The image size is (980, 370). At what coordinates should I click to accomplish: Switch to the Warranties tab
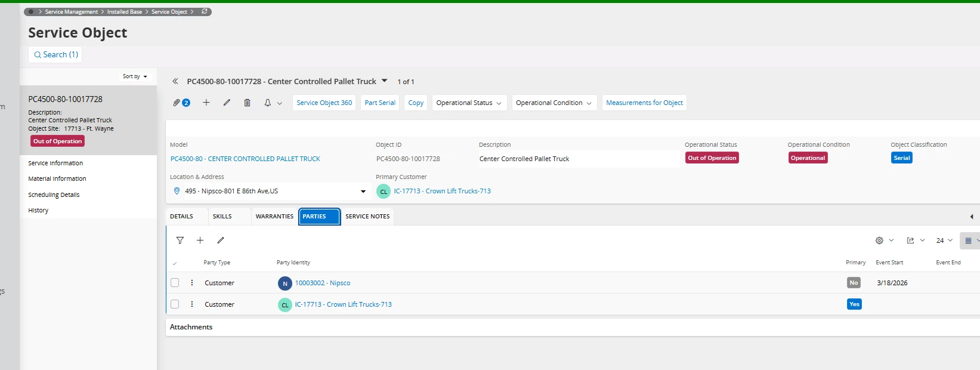pos(274,217)
